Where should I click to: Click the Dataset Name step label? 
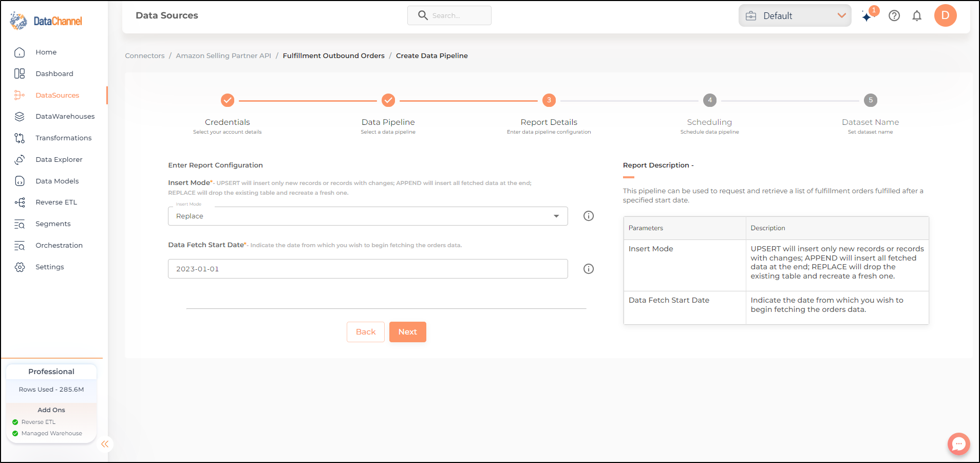871,122
